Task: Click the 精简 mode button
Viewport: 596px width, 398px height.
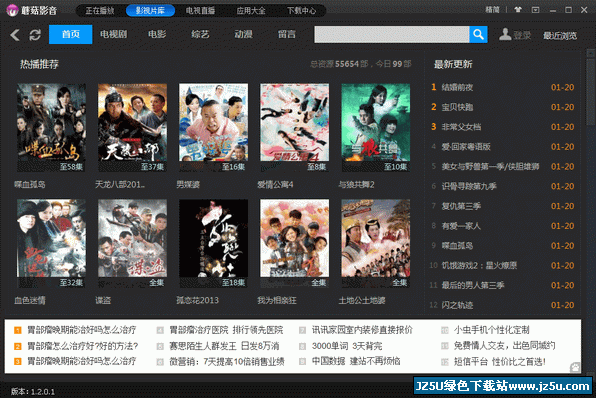Action: (x=492, y=10)
